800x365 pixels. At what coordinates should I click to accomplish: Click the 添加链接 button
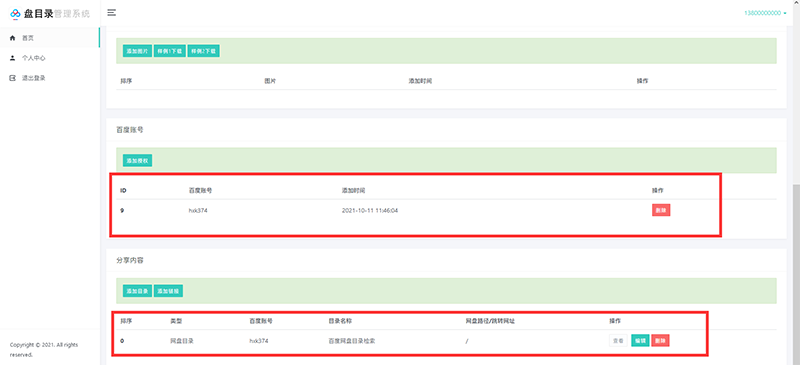point(168,291)
